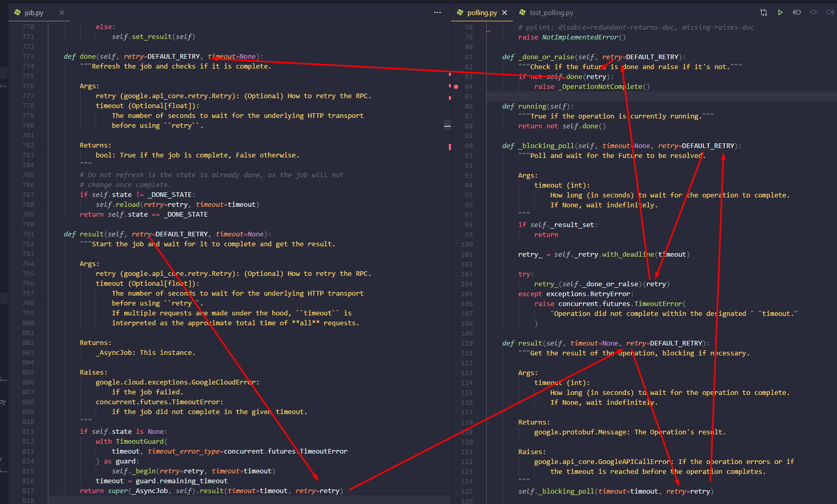Switch to the test_polling.py tab

click(x=551, y=12)
